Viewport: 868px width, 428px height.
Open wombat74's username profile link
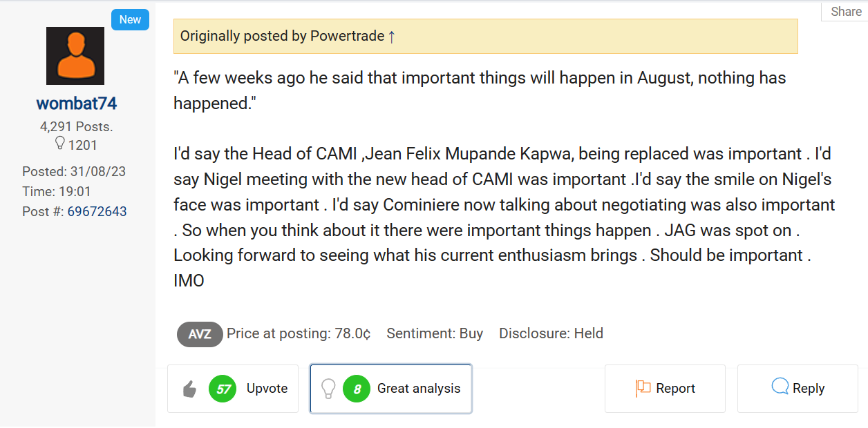pos(77,104)
